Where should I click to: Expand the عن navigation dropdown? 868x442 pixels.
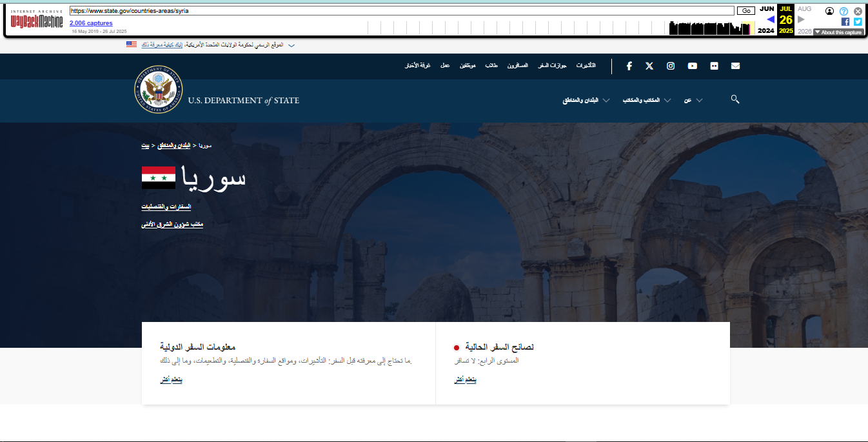[x=693, y=100]
